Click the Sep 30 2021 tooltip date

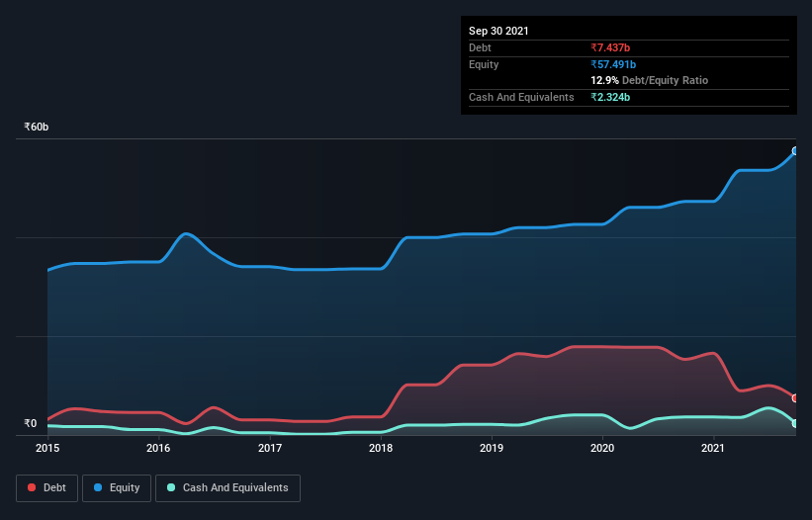[x=498, y=31]
